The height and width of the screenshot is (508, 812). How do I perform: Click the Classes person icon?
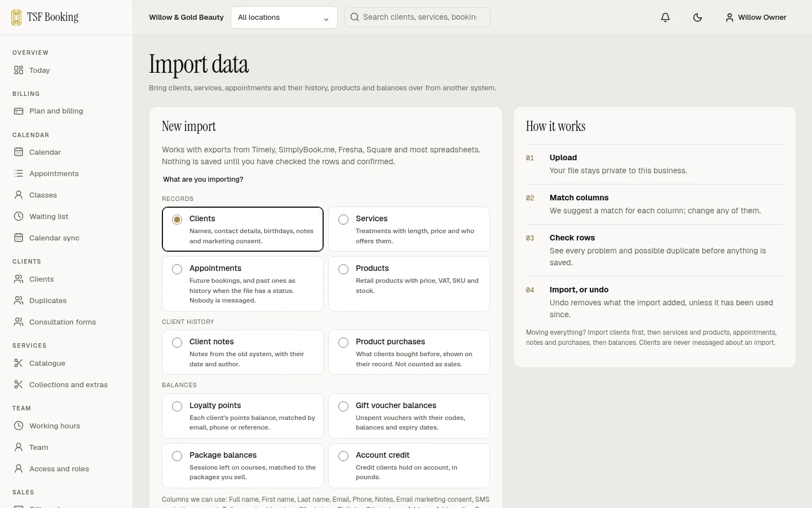point(19,195)
